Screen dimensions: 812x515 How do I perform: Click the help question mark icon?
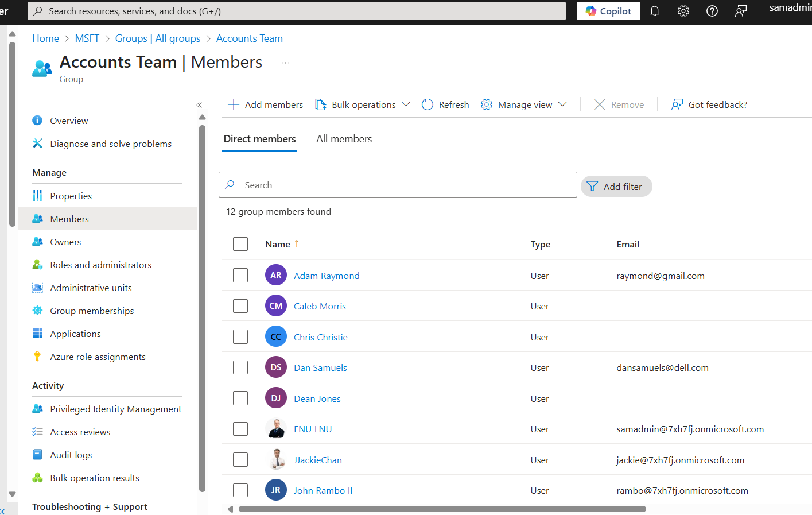tap(712, 11)
